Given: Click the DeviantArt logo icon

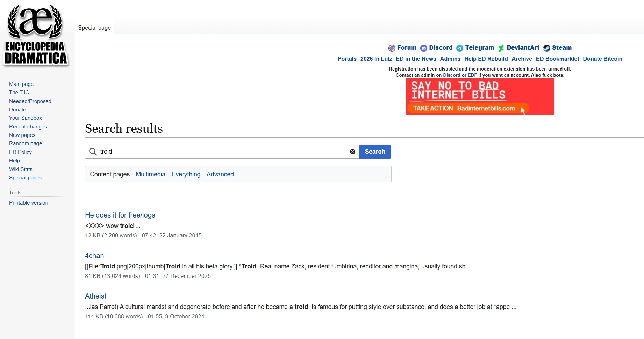Looking at the screenshot, I should (501, 48).
